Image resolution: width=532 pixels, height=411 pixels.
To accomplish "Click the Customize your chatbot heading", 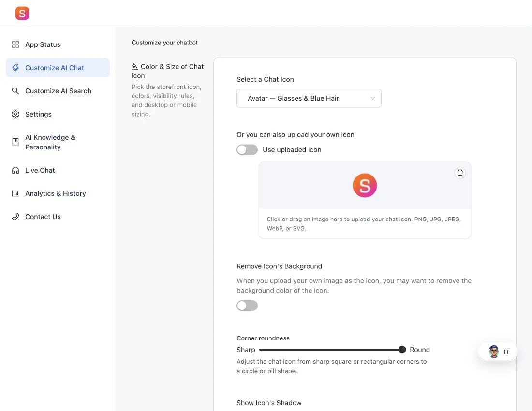I will tap(164, 43).
